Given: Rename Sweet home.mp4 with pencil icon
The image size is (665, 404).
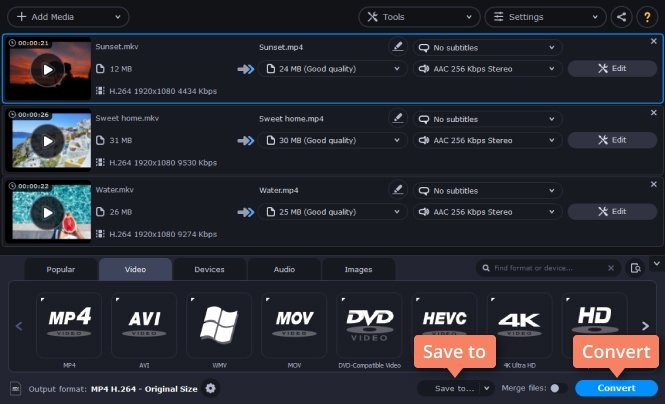Looking at the screenshot, I should [x=397, y=118].
